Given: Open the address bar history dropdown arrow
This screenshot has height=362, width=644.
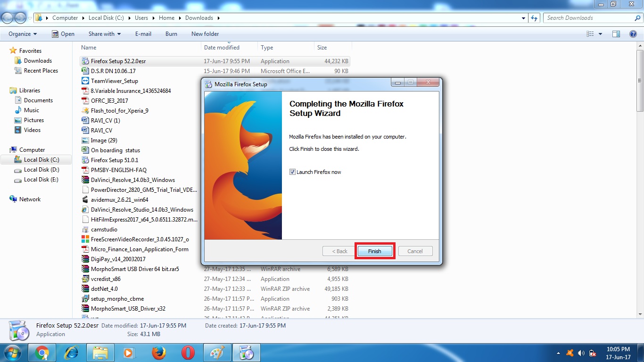Looking at the screenshot, I should [x=524, y=18].
